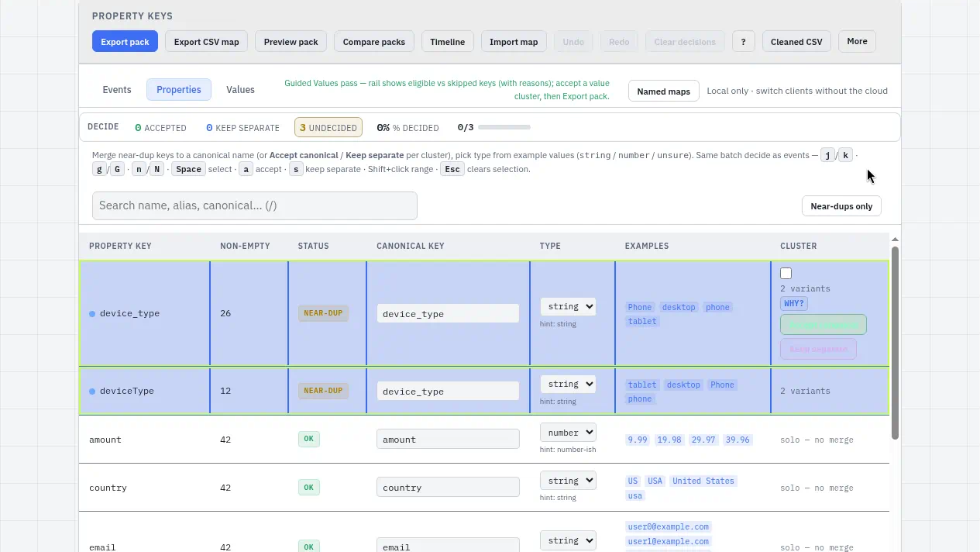The height and width of the screenshot is (552, 980).
Task: Click the non-empty count 12 cell
Action: (x=249, y=391)
